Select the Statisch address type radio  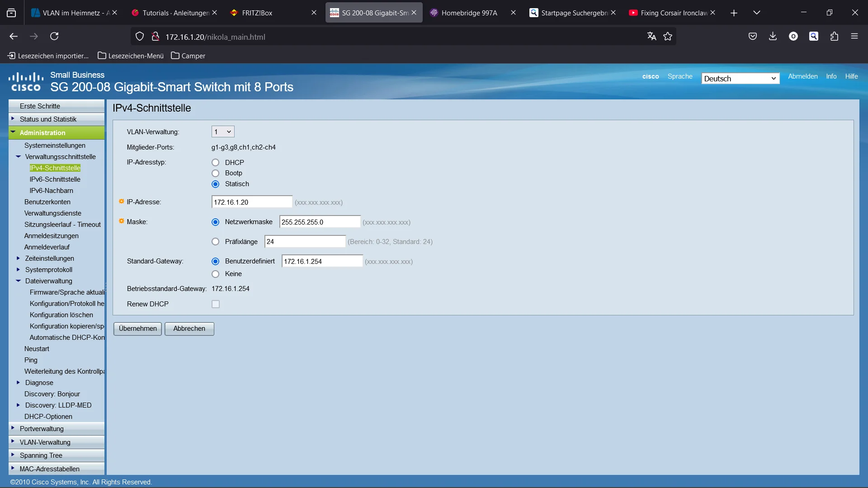(216, 184)
